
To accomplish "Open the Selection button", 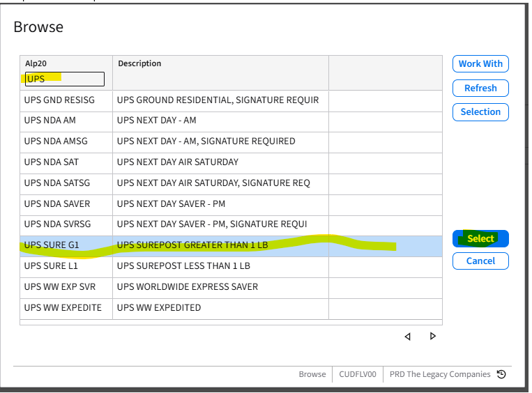I will point(480,112).
